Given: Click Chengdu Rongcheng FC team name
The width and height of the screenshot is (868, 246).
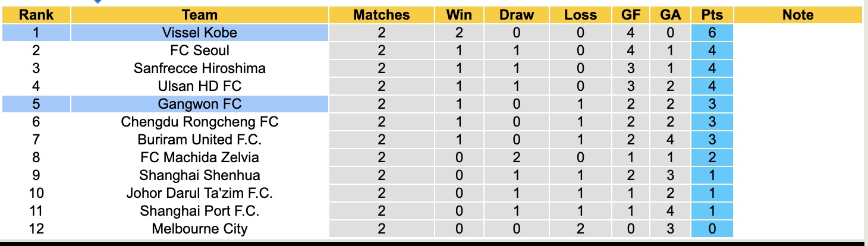Looking at the screenshot, I should 200,122.
